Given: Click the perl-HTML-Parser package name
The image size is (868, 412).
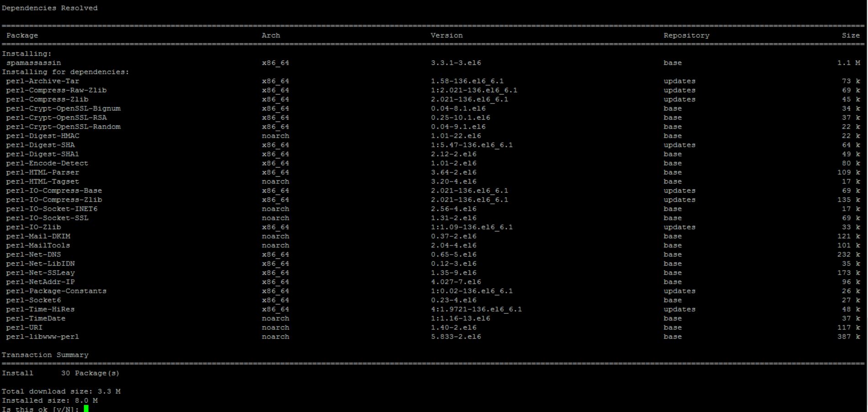Looking at the screenshot, I should [43, 172].
